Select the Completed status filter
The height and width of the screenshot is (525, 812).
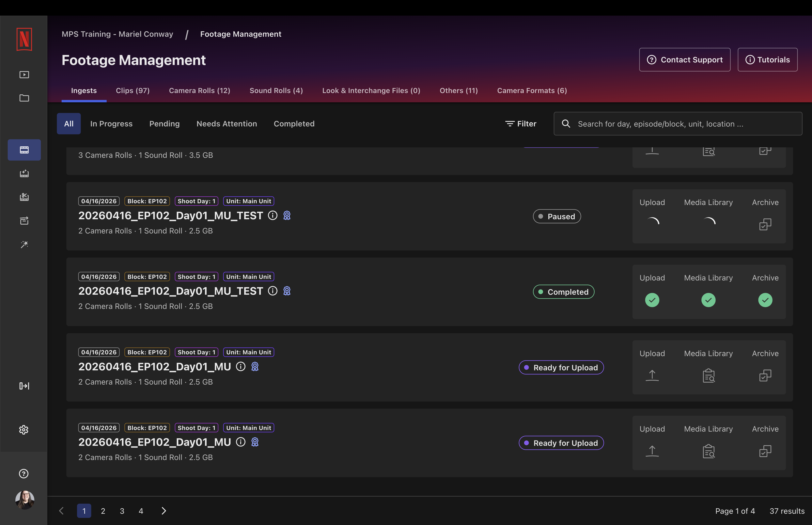(x=294, y=124)
